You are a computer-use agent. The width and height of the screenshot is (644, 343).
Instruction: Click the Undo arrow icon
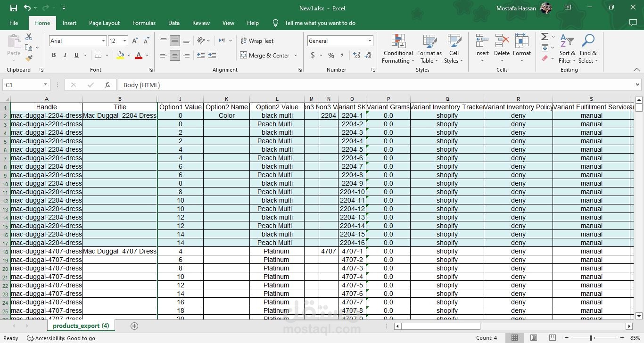(27, 8)
